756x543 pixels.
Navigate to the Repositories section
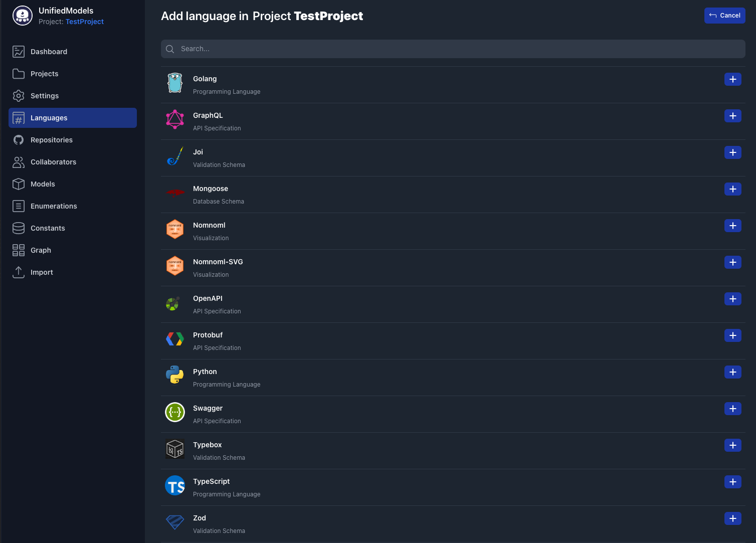pos(52,140)
